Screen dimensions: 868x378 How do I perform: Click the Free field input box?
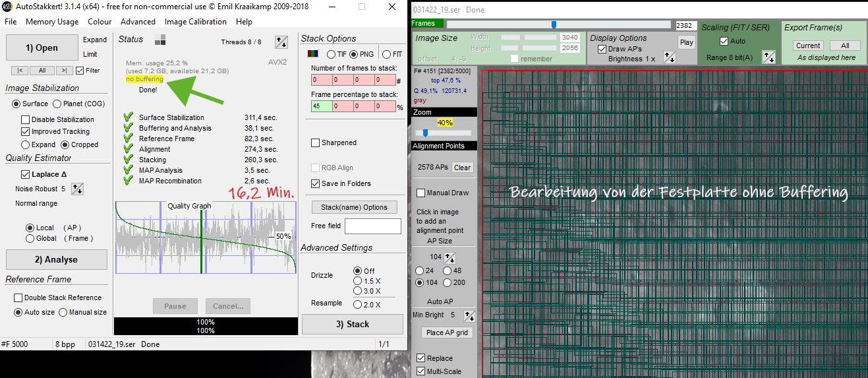[372, 226]
